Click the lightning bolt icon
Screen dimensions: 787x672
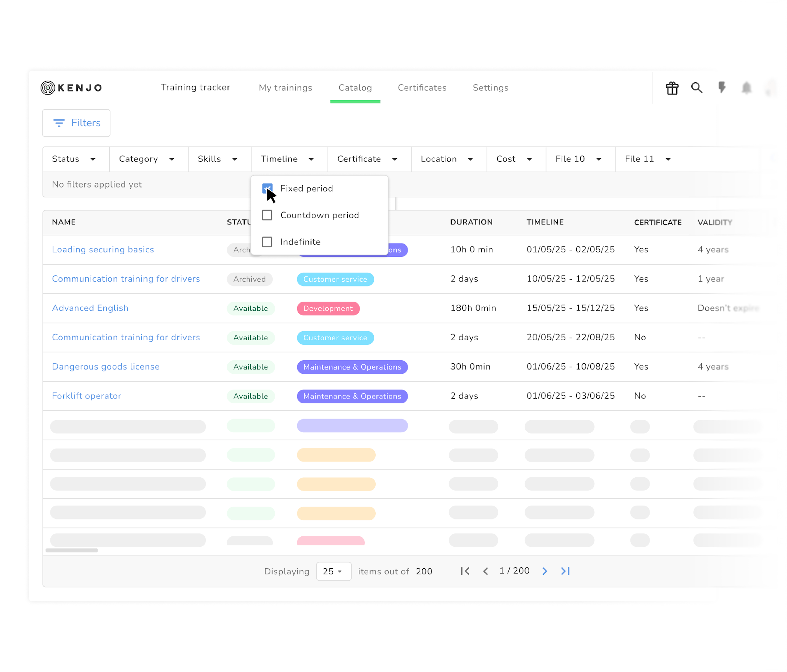click(x=722, y=88)
